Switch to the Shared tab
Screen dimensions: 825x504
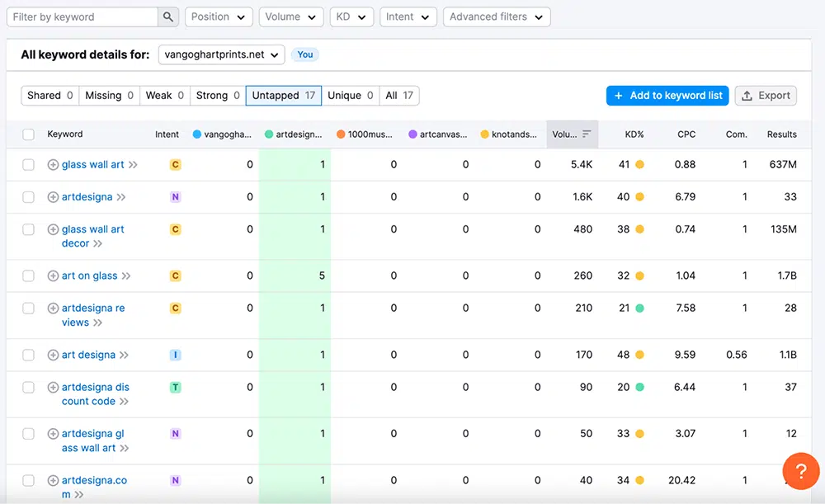(50, 95)
